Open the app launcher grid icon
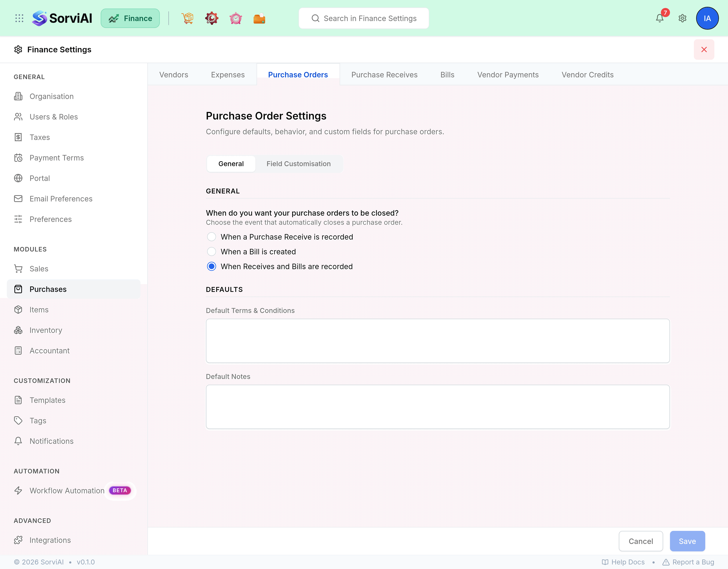 (x=19, y=18)
